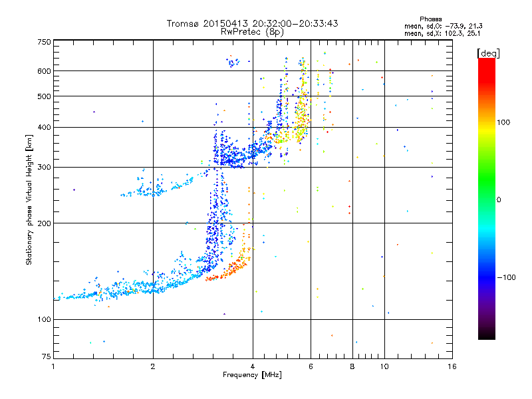Click the y-axis tick label '750'
Image resolution: width=532 pixels, height=399 pixels.
click(44, 42)
